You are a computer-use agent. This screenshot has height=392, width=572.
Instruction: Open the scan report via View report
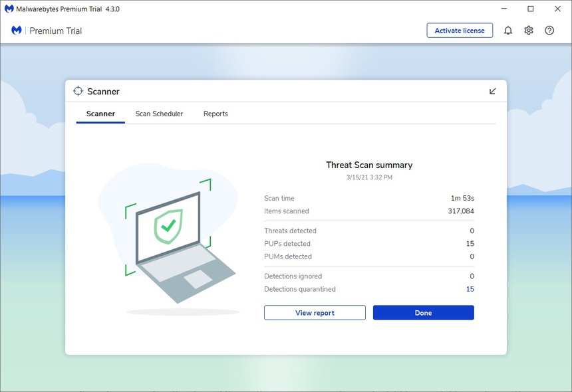tap(315, 312)
